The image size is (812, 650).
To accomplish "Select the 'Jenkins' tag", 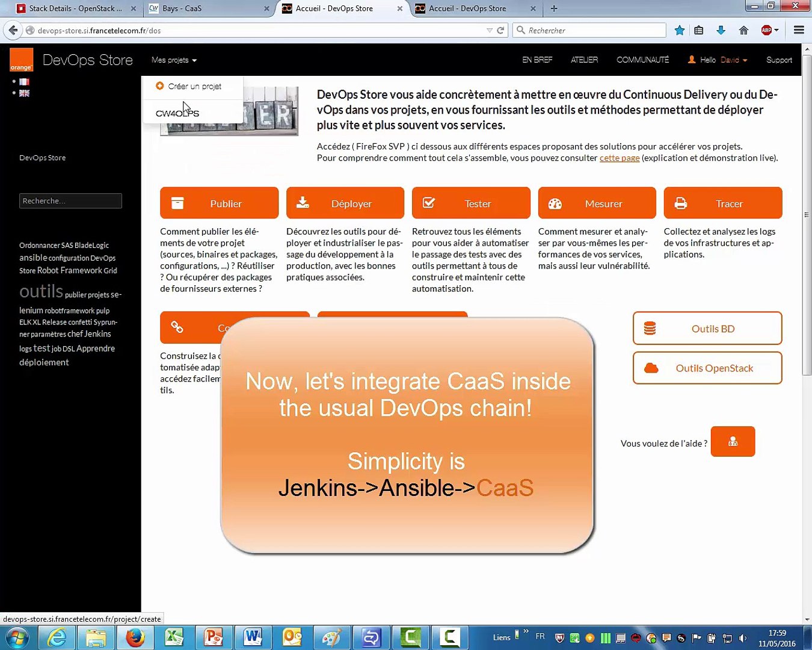I will pos(97,334).
